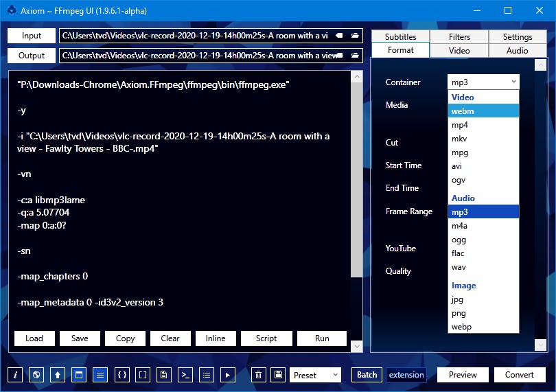
Task: Toggle the lines view icon
Action: point(100,375)
